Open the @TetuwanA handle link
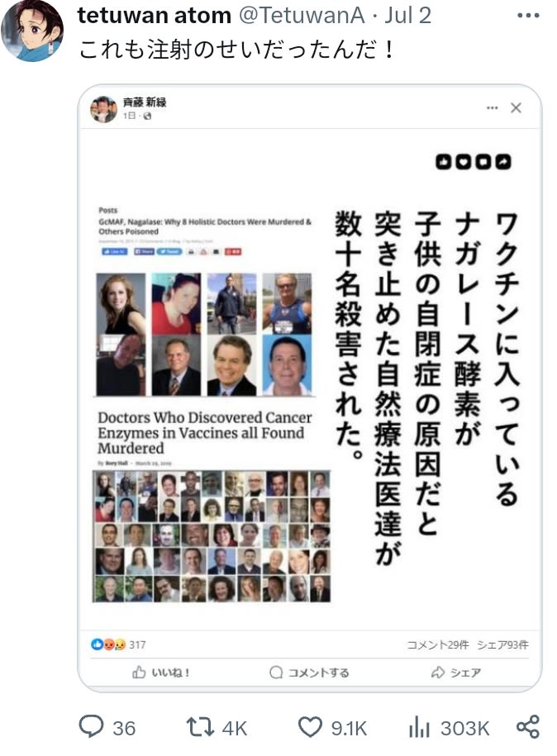The width and height of the screenshot is (557, 756). pos(302,16)
